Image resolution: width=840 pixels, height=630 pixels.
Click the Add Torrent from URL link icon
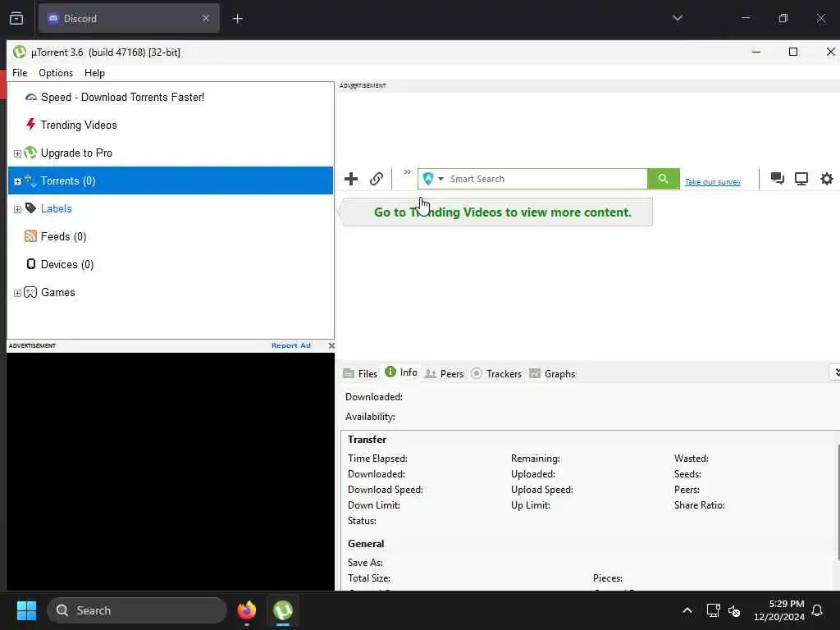coord(377,179)
